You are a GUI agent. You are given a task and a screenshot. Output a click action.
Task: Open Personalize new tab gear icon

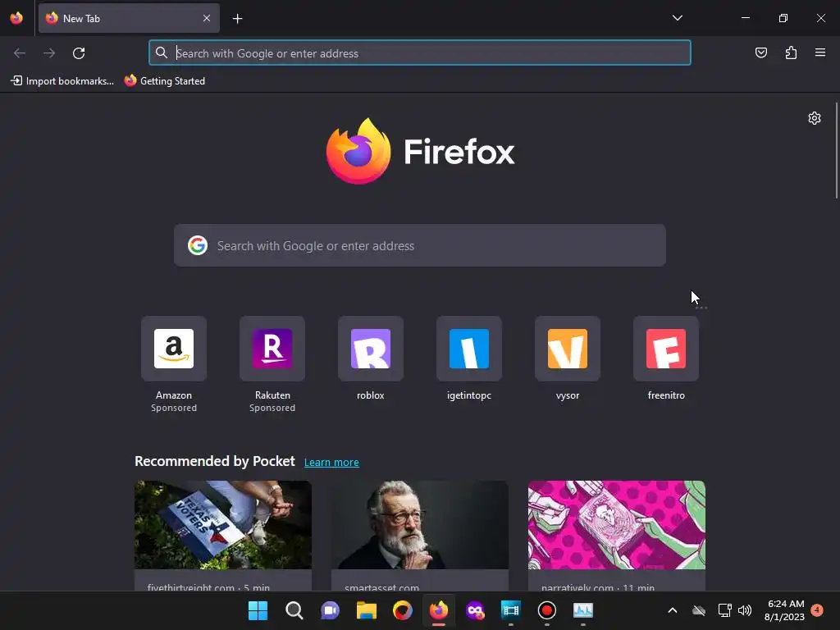tap(815, 118)
